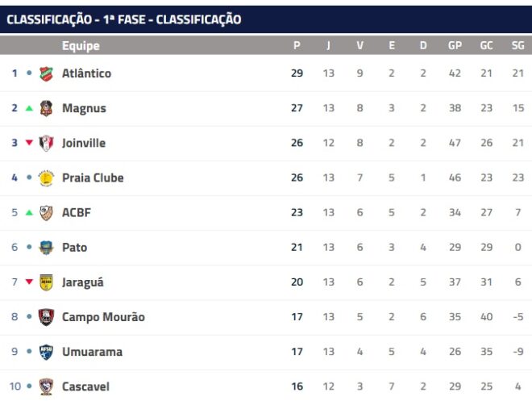Click the Umuarama team crest icon
Screen dimensions: 532x401
[46, 352]
